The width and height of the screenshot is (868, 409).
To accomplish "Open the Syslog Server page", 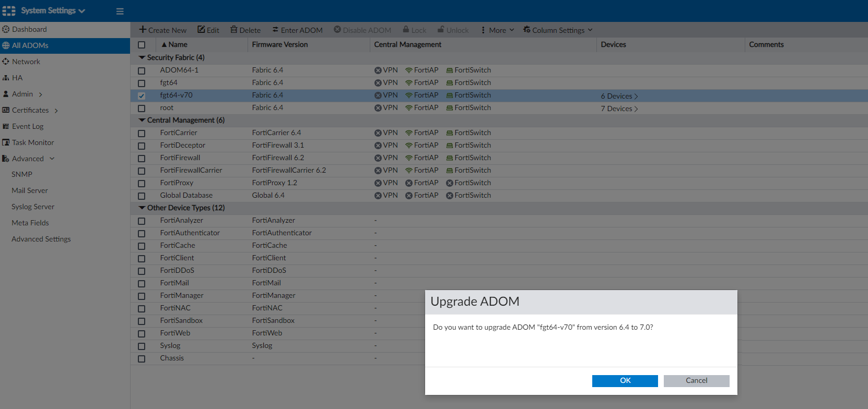I will [x=33, y=207].
